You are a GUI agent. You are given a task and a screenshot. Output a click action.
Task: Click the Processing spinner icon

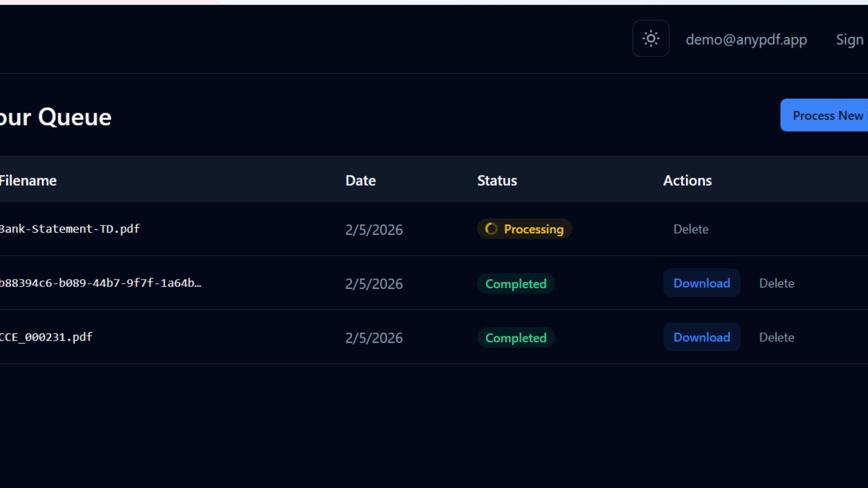pos(491,229)
